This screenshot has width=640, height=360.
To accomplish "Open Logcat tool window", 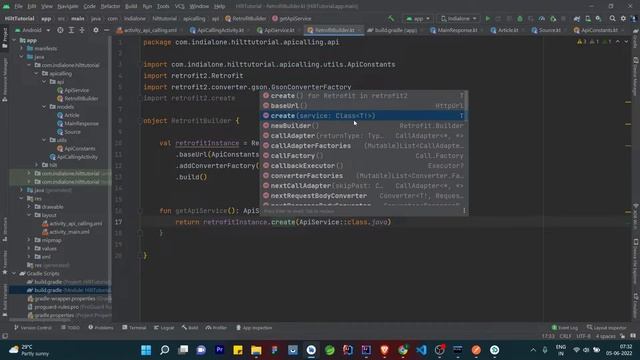I will coord(164,328).
